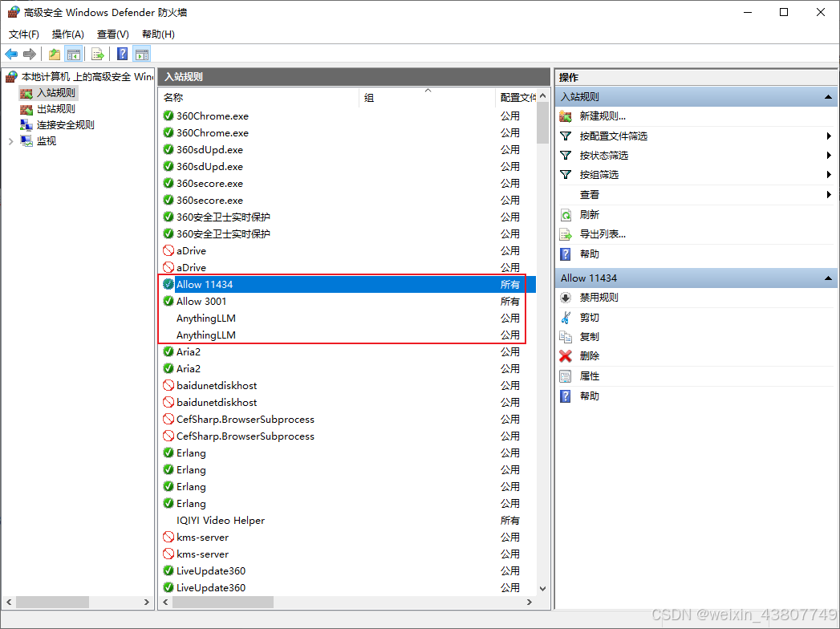Click the 禁用规则 down-arrow icon

point(566,298)
